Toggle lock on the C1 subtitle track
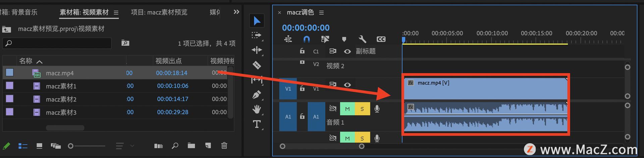Viewport: 644px width, 158px height. pos(302,51)
